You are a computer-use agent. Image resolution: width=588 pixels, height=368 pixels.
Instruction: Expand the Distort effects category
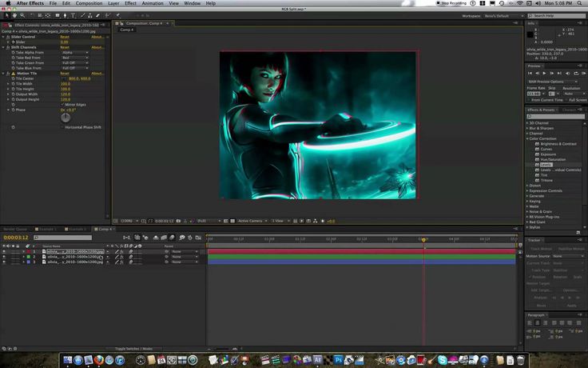(528, 186)
